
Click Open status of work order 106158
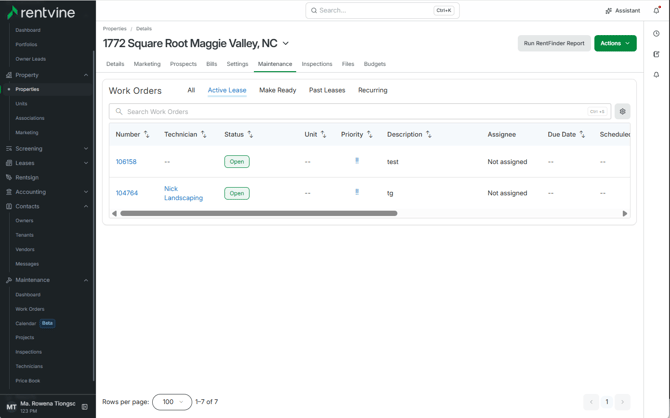[237, 162]
